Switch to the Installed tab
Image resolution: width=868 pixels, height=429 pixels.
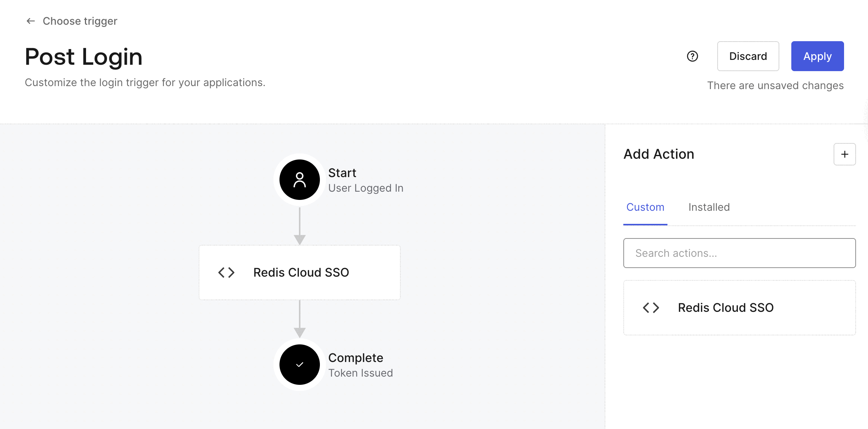pyautogui.click(x=709, y=207)
